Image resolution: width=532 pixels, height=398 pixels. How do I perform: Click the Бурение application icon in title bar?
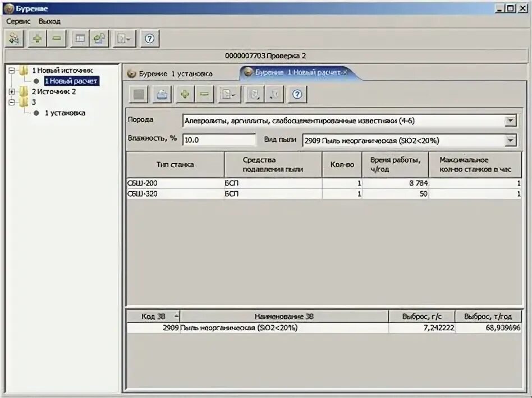[x=9, y=8]
